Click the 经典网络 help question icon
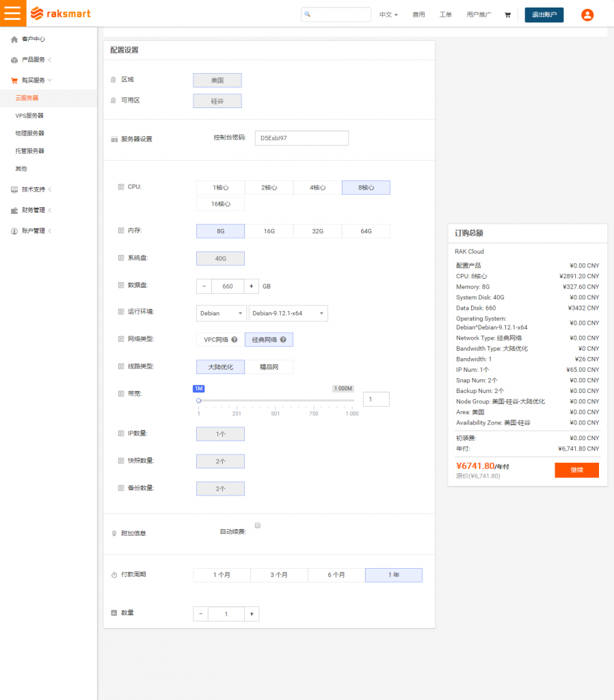This screenshot has width=614, height=700. 283,339
